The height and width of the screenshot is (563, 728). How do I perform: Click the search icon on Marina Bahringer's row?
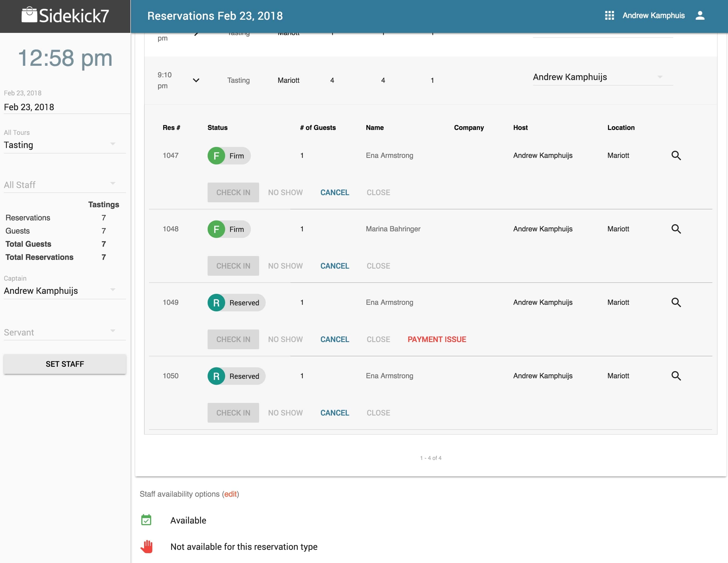click(677, 229)
